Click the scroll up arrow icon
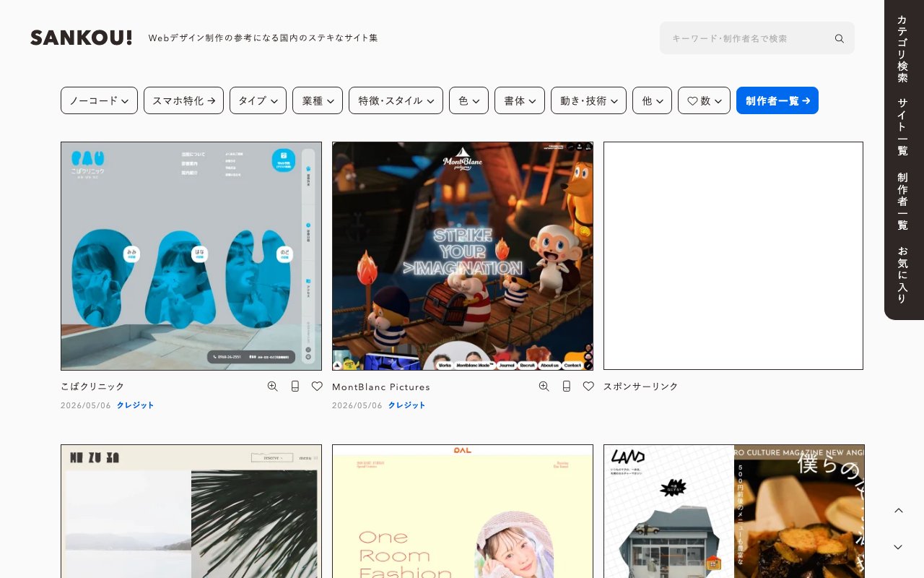The image size is (924, 578). point(898,511)
